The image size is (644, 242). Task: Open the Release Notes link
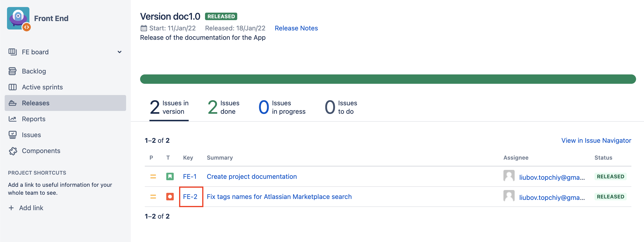point(296,28)
